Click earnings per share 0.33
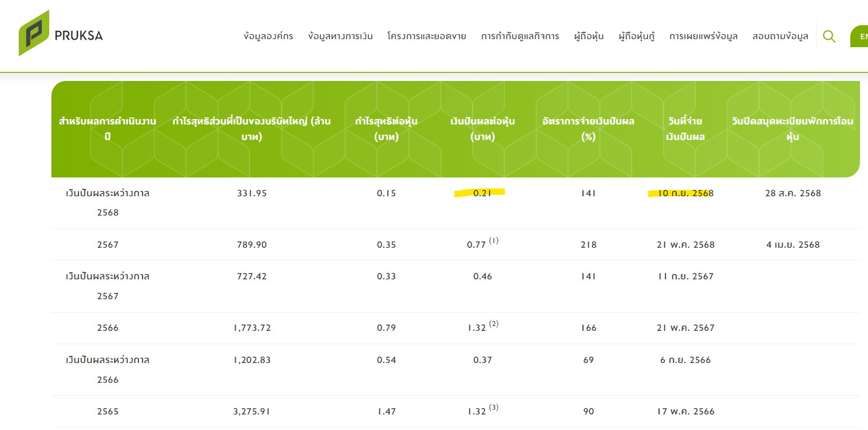 pos(386,276)
